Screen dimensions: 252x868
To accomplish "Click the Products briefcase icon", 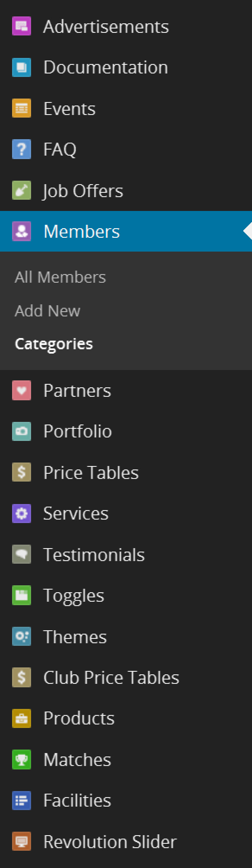I will click(22, 718).
